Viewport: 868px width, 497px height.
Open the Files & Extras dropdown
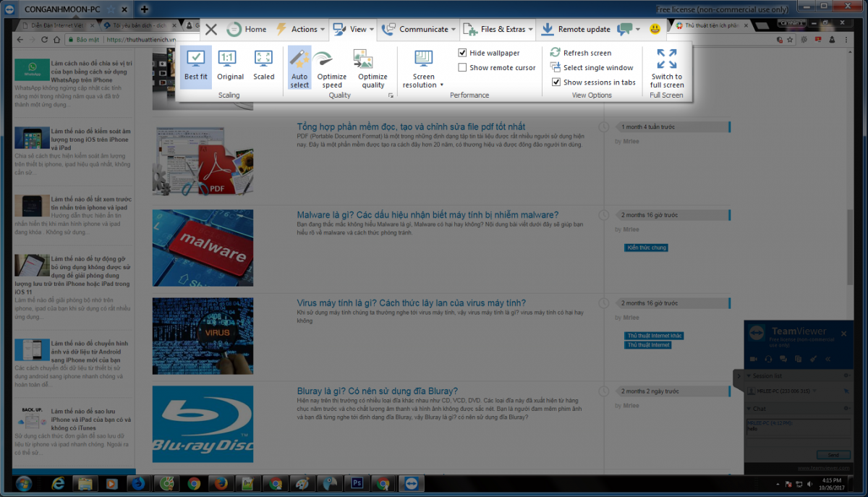click(x=498, y=30)
